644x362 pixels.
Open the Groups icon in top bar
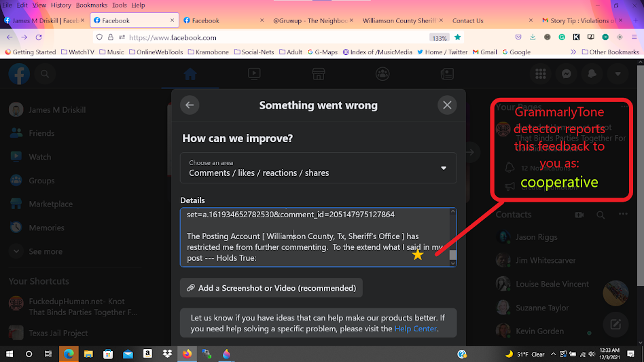[x=382, y=74]
